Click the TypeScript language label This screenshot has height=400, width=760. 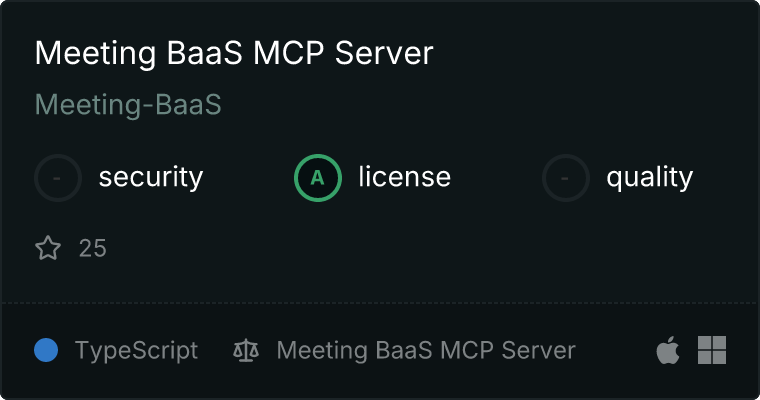[137, 351]
